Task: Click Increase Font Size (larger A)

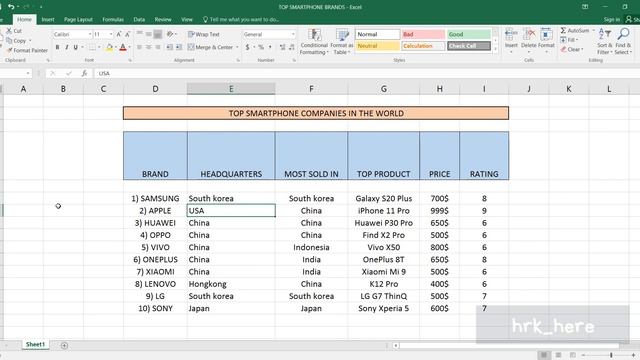Action: pyautogui.click(x=119, y=34)
